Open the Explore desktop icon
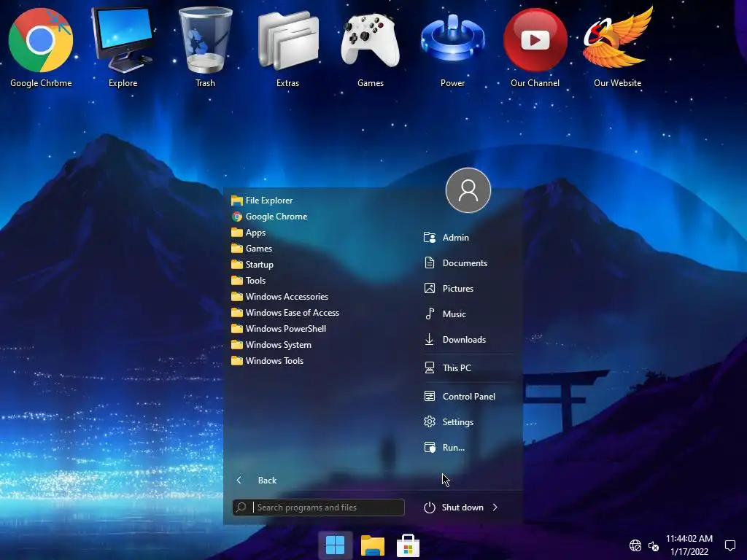This screenshot has width=747, height=560. [x=123, y=47]
